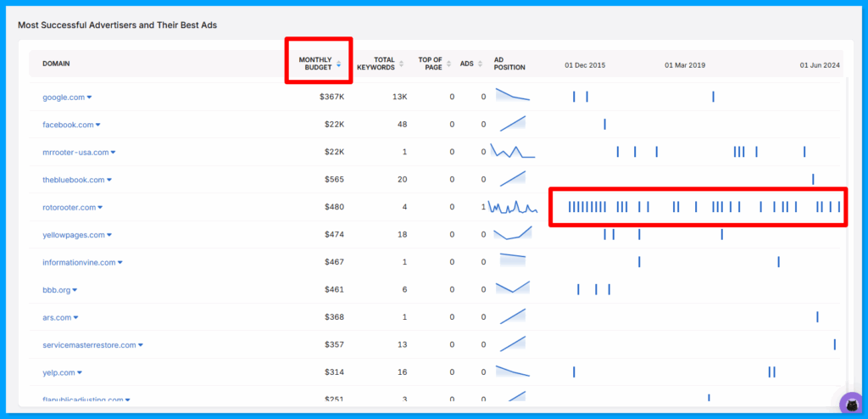Open rotorooter.com domain link
Image resolution: width=868 pixels, height=419 pixels.
point(70,207)
